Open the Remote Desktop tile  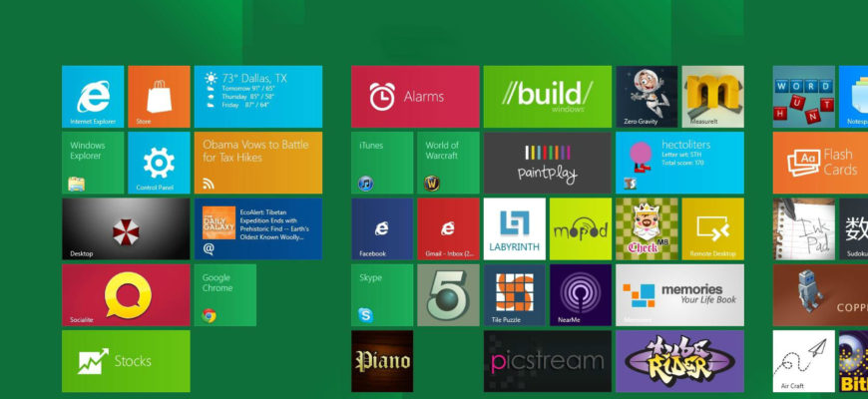713,228
